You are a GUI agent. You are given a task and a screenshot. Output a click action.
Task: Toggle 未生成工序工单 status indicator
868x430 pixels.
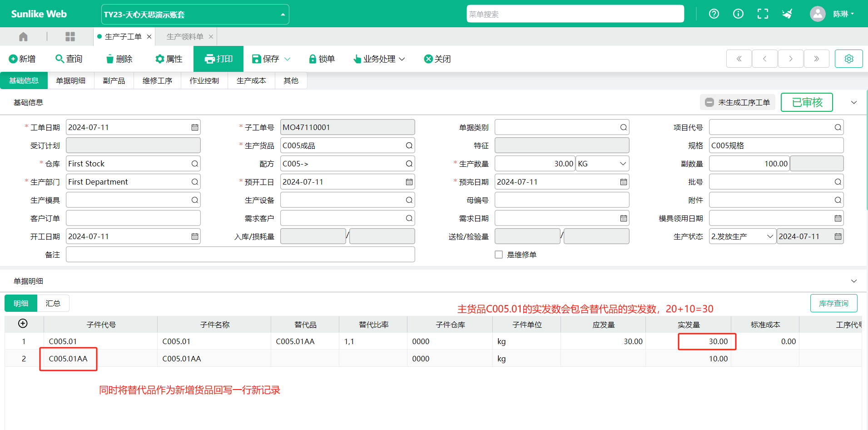(738, 102)
